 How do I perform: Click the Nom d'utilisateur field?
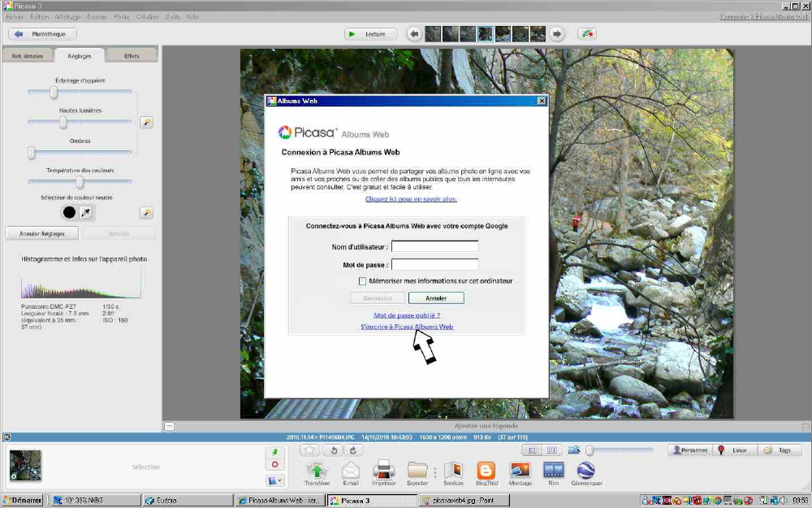pyautogui.click(x=435, y=246)
